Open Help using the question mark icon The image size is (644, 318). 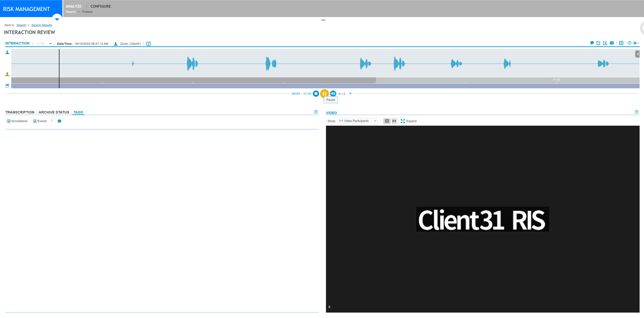629,43
